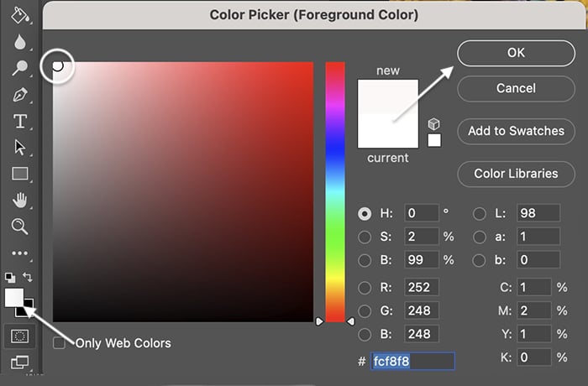The image size is (588, 386).
Task: Click the hex field showing fcf8f8
Action: click(413, 362)
